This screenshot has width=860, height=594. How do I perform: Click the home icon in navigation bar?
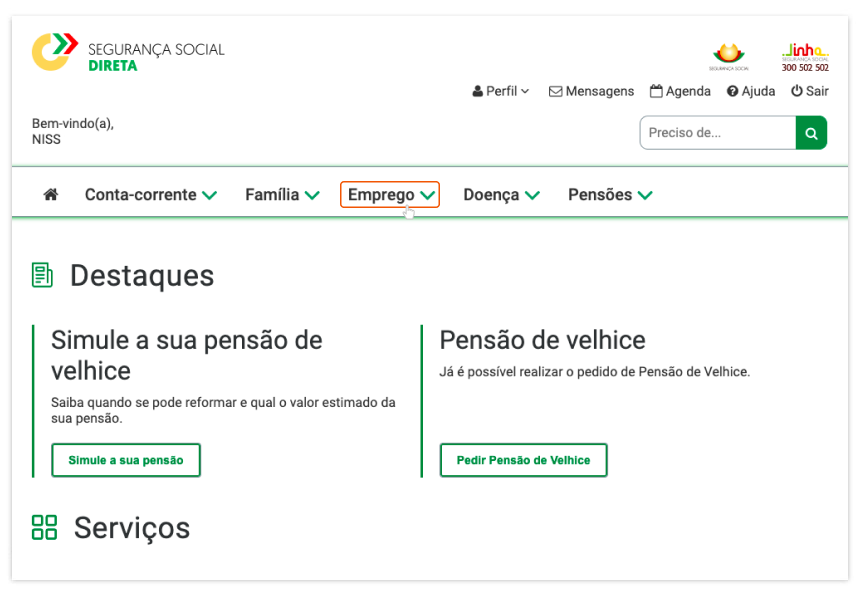pos(51,195)
